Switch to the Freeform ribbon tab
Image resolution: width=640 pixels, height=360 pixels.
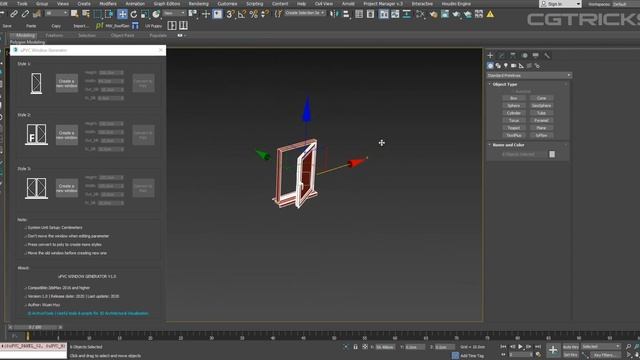pos(54,36)
